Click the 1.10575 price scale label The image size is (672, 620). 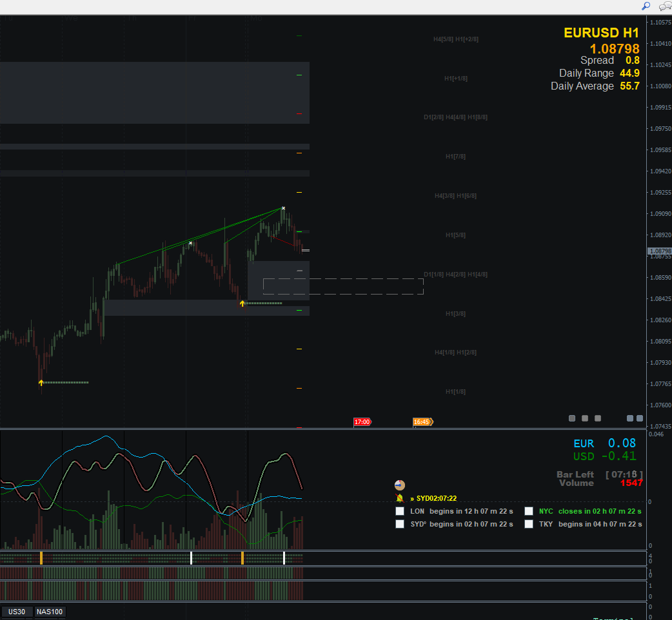pos(661,23)
